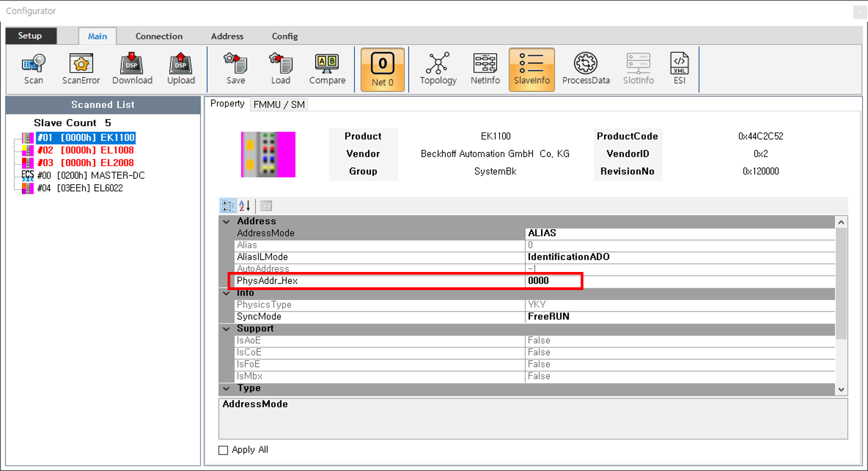The image size is (868, 471).
Task: Select the IsMbx property row
Action: 535,376
